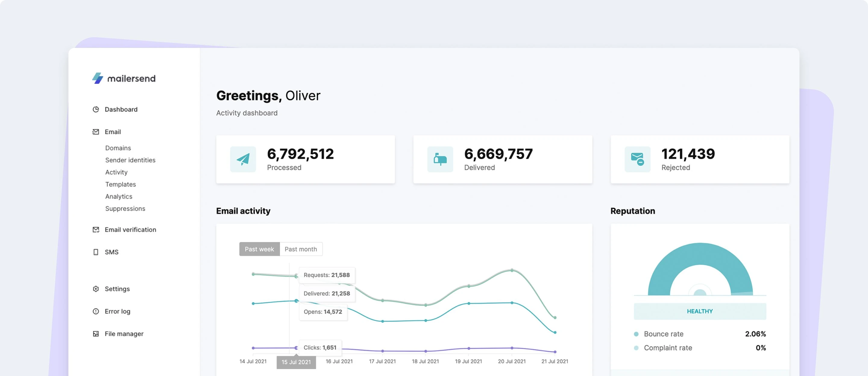Open Suppressions under Email

pyautogui.click(x=125, y=208)
